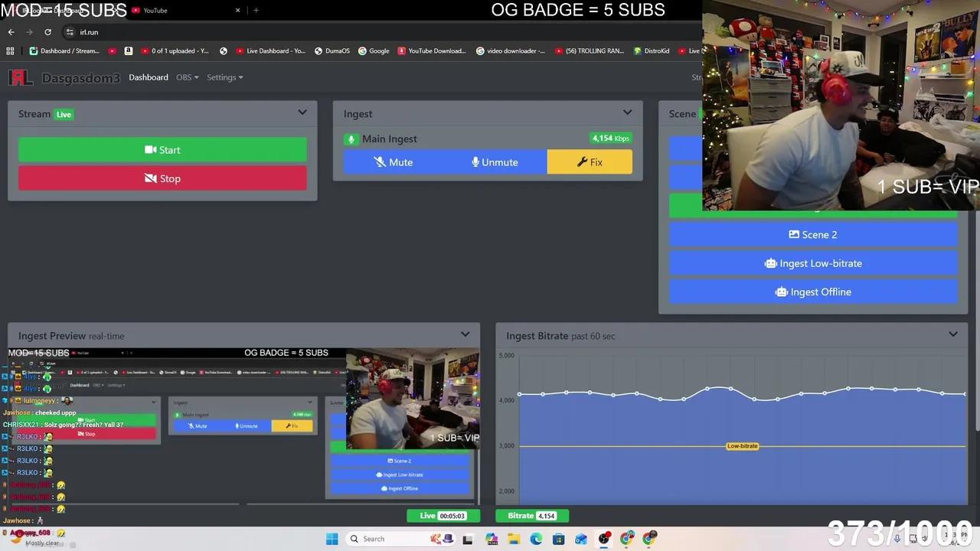Open the DistroKid bookmark
Screen dimensions: 980x551
[x=652, y=51]
